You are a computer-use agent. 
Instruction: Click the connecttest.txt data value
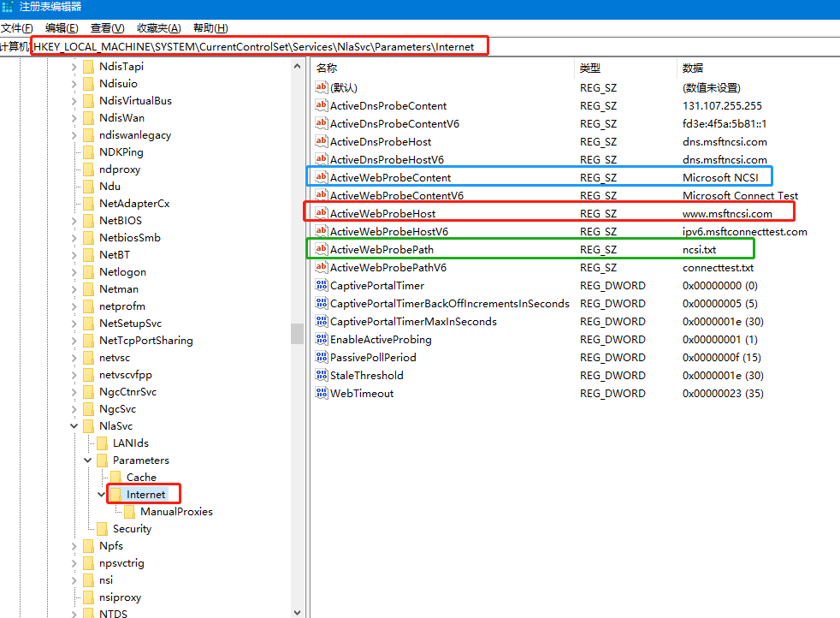coord(718,267)
